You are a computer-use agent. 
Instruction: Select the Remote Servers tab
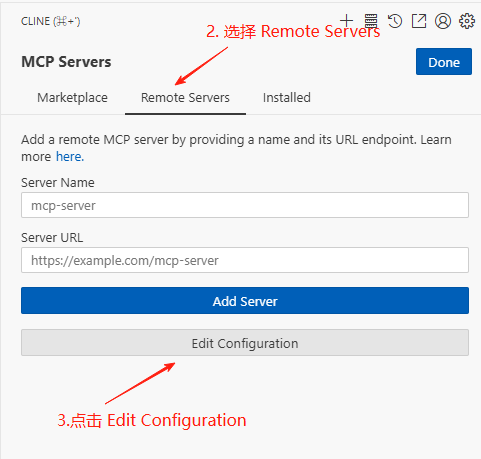(x=185, y=98)
